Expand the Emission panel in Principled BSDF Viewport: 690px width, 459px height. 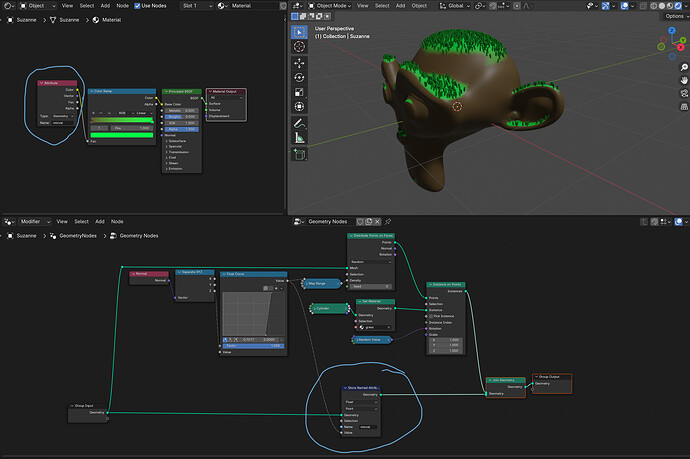pyautogui.click(x=175, y=169)
